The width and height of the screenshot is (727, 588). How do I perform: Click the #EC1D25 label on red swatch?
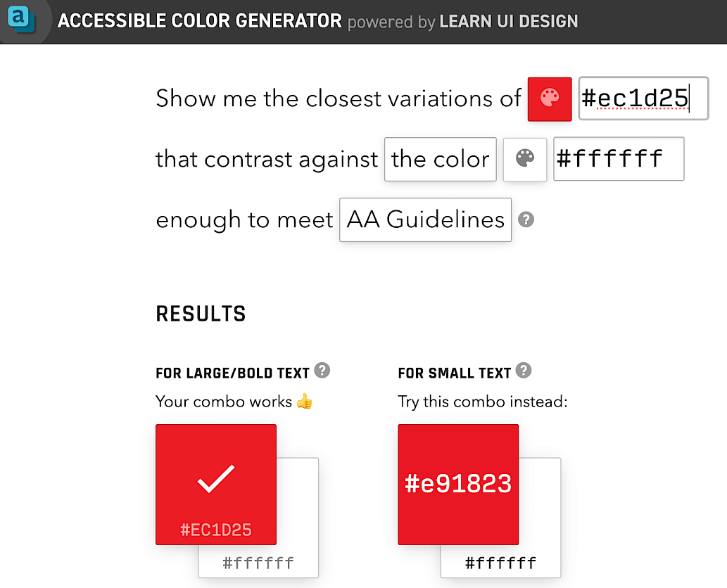pos(216,530)
